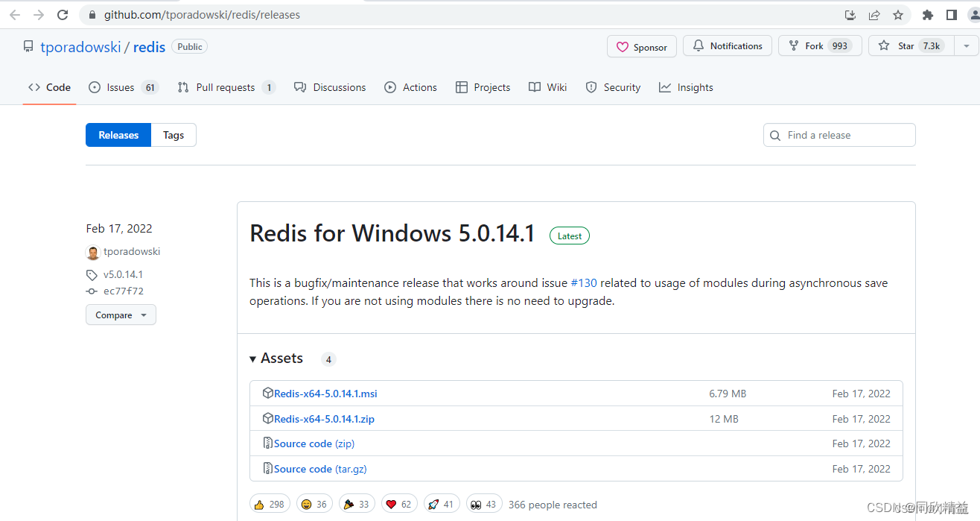The image size is (980, 521).
Task: Open the Compare dropdown
Action: click(x=121, y=315)
